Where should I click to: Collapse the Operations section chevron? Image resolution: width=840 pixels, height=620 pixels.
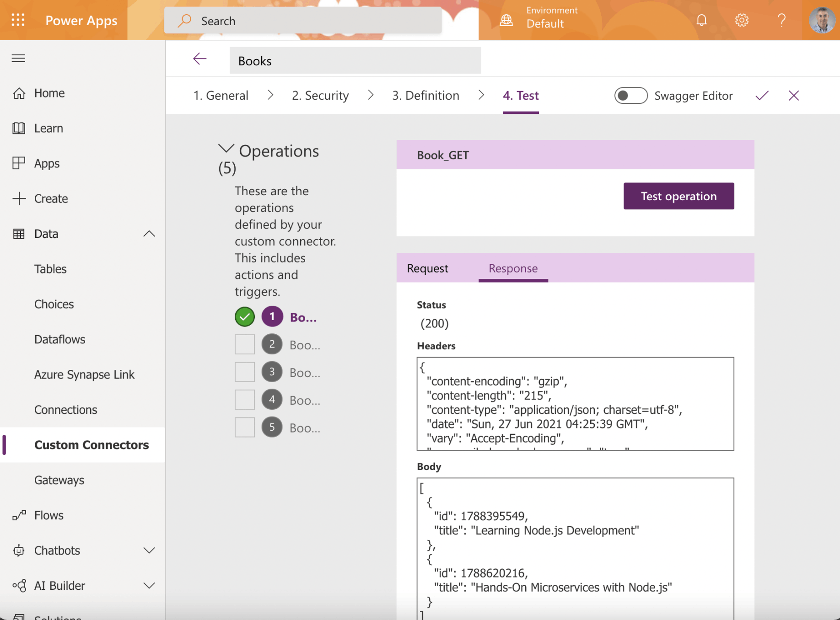226,148
